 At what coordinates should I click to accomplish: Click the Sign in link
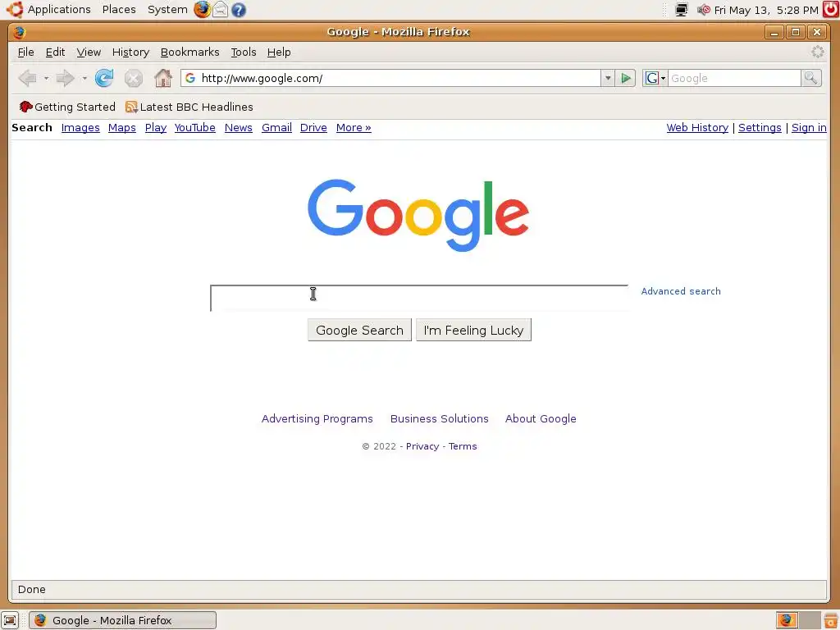point(809,127)
